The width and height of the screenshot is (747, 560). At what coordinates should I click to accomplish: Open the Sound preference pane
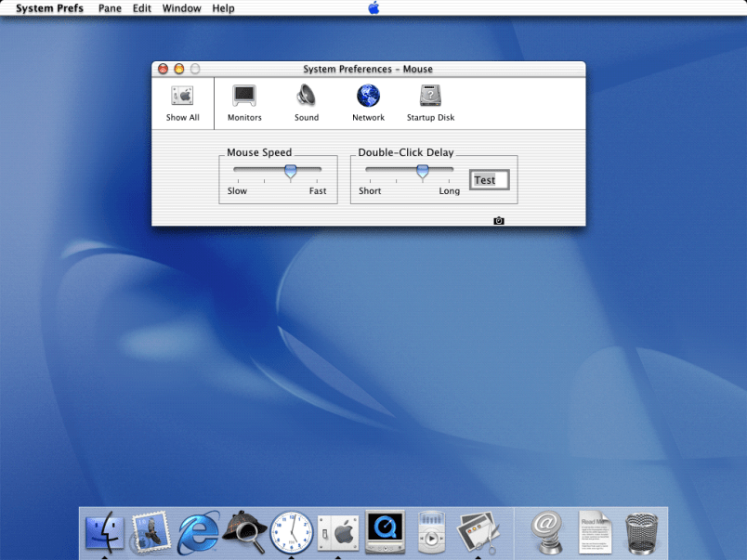[x=307, y=97]
